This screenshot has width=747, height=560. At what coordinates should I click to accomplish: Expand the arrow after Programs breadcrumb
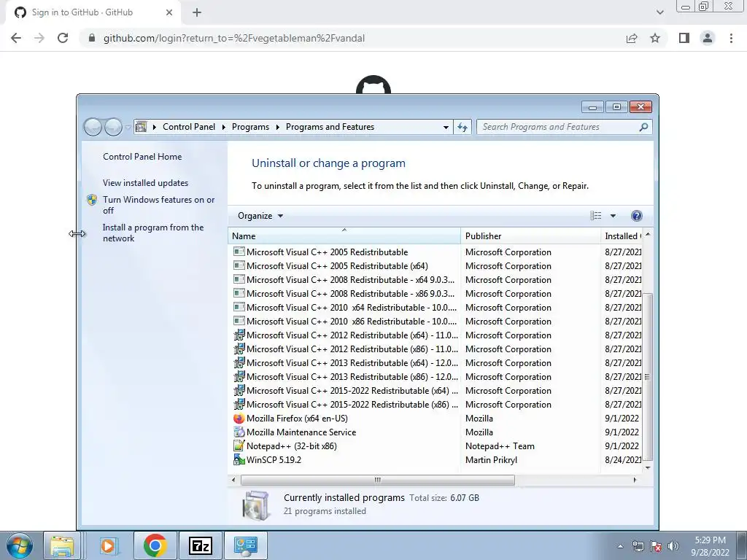[277, 127]
